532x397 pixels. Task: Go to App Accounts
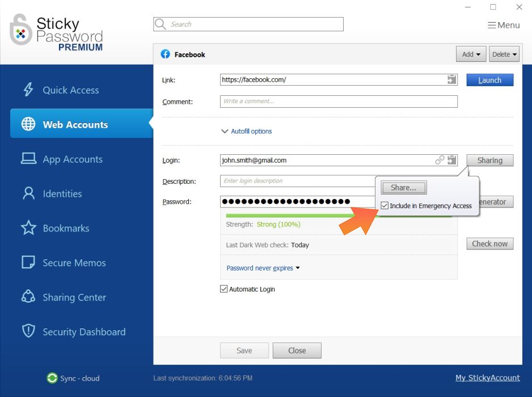tap(73, 159)
